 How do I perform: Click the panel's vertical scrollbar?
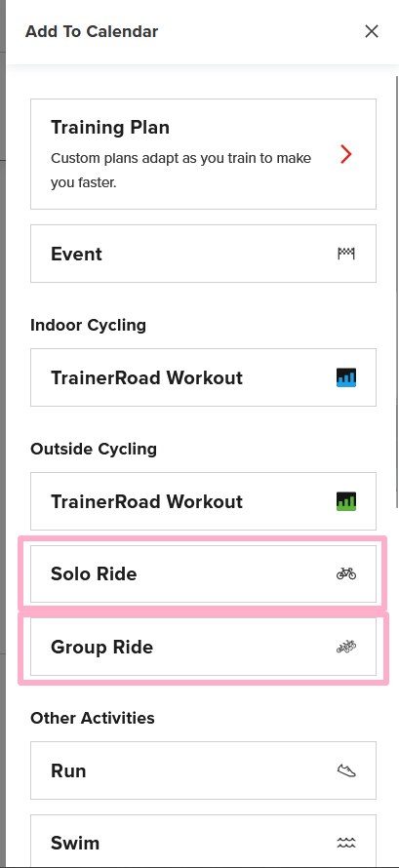[397, 292]
